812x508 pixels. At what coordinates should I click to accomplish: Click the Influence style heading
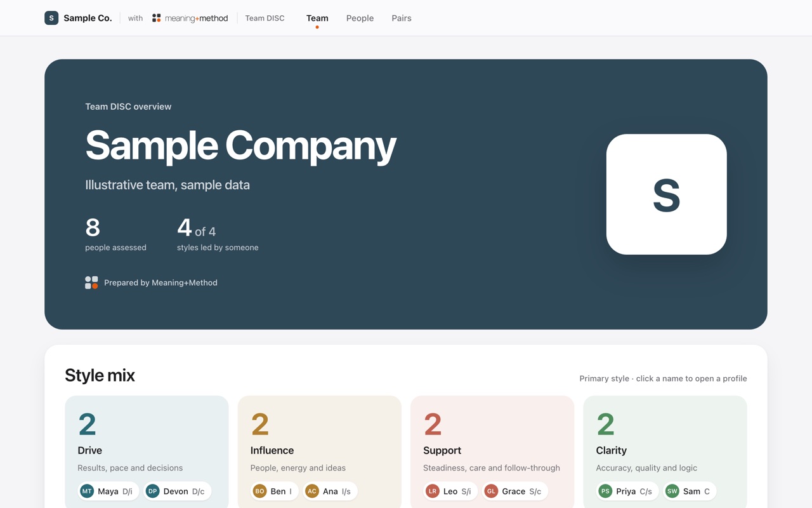click(272, 450)
